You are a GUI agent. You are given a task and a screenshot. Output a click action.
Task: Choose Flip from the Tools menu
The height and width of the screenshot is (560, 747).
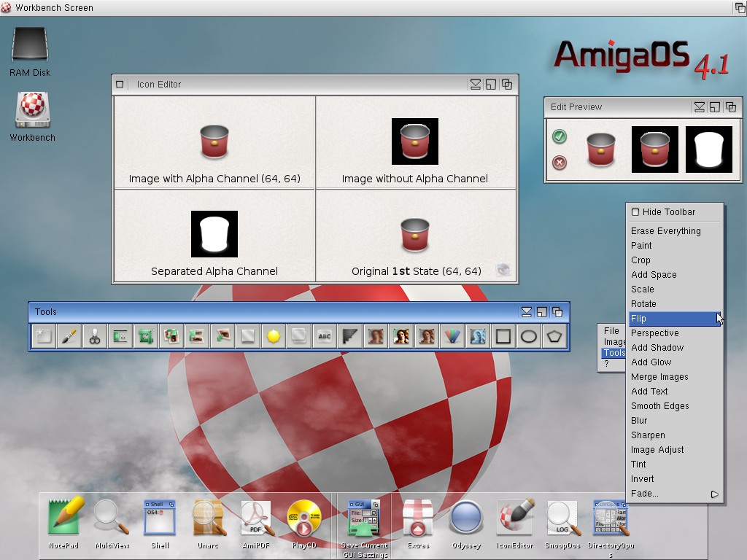point(638,319)
